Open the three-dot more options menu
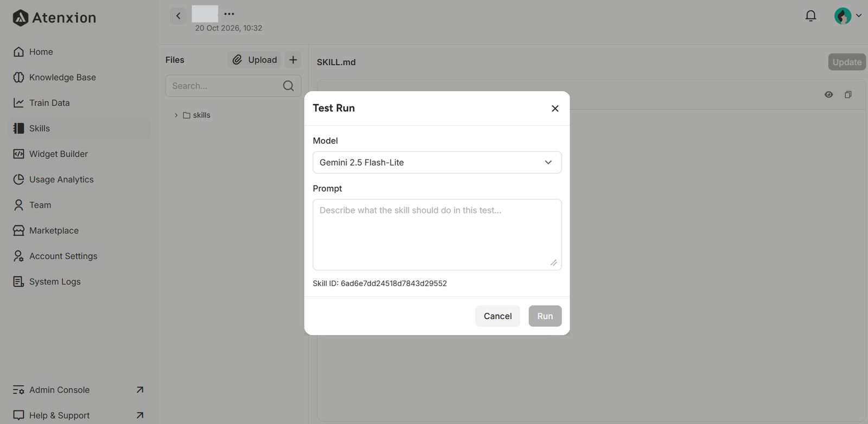The image size is (868, 424). [x=229, y=14]
